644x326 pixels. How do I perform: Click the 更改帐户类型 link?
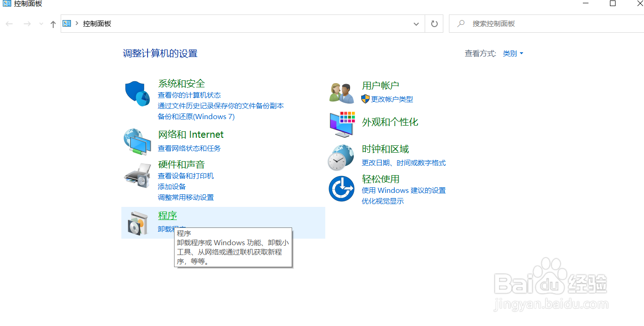coord(392,99)
